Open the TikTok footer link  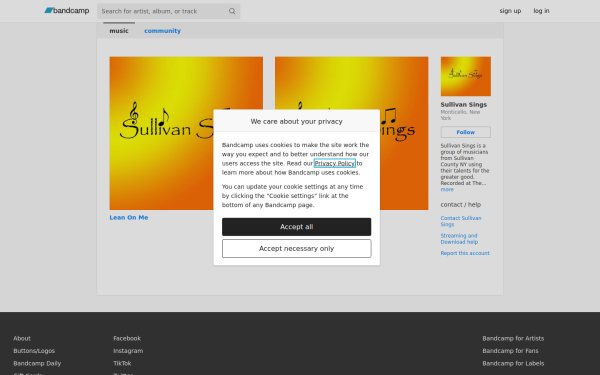click(x=122, y=364)
